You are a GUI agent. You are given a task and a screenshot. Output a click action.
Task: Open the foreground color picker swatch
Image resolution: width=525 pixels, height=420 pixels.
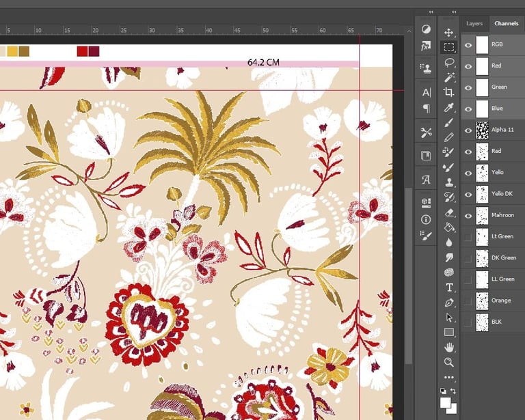pyautogui.click(x=444, y=402)
